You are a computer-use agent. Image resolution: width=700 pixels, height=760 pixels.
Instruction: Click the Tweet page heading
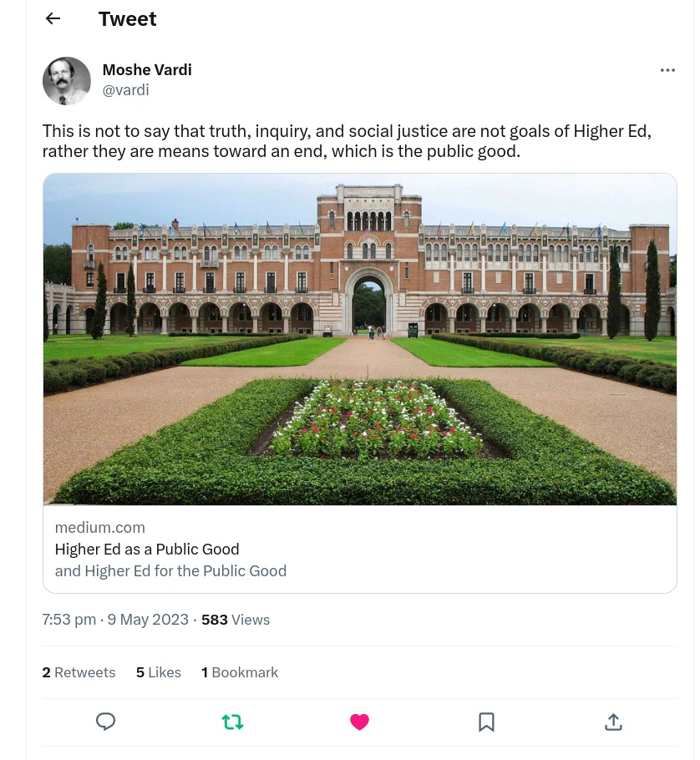127,19
